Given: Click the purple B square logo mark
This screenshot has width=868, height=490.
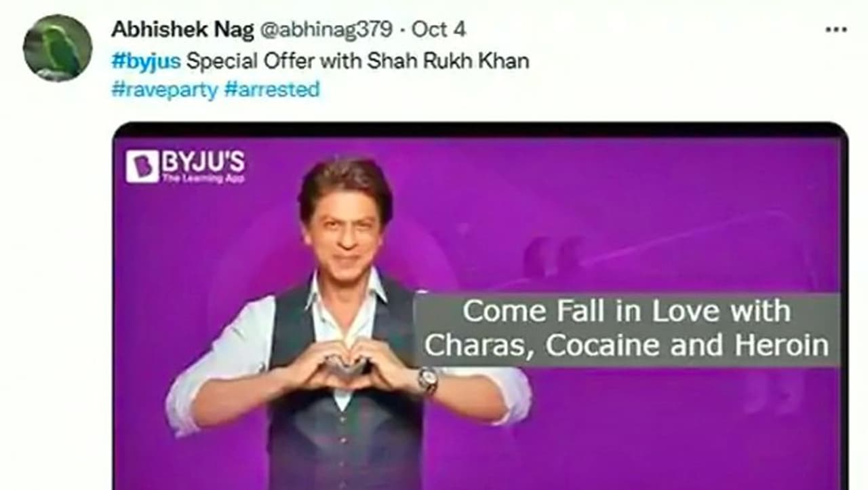Looking at the screenshot, I should point(142,167).
